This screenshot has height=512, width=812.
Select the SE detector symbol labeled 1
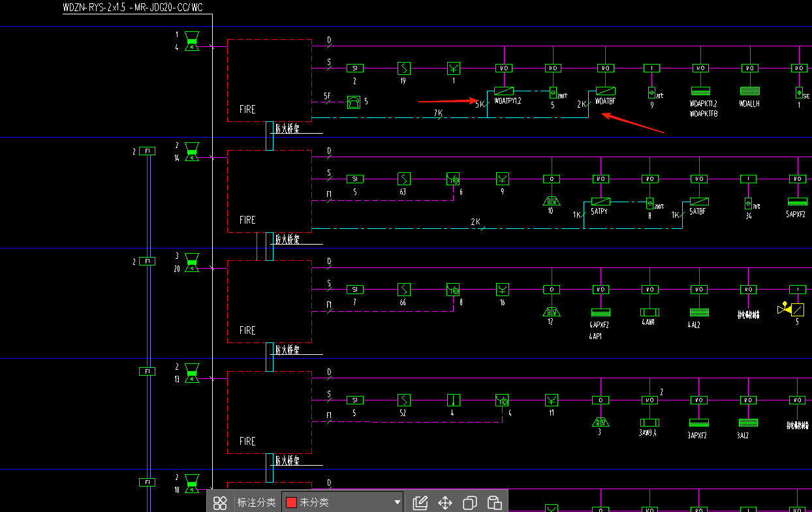(x=799, y=93)
